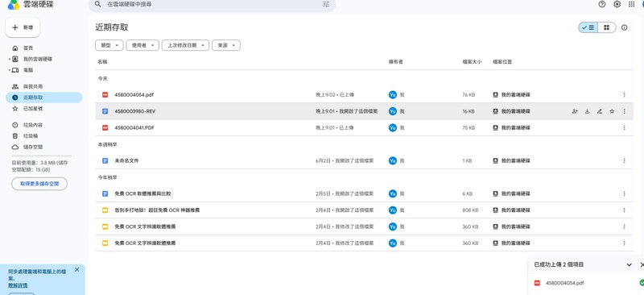
Task: Open more actions for 4580004041.PDF row
Action: tap(625, 127)
